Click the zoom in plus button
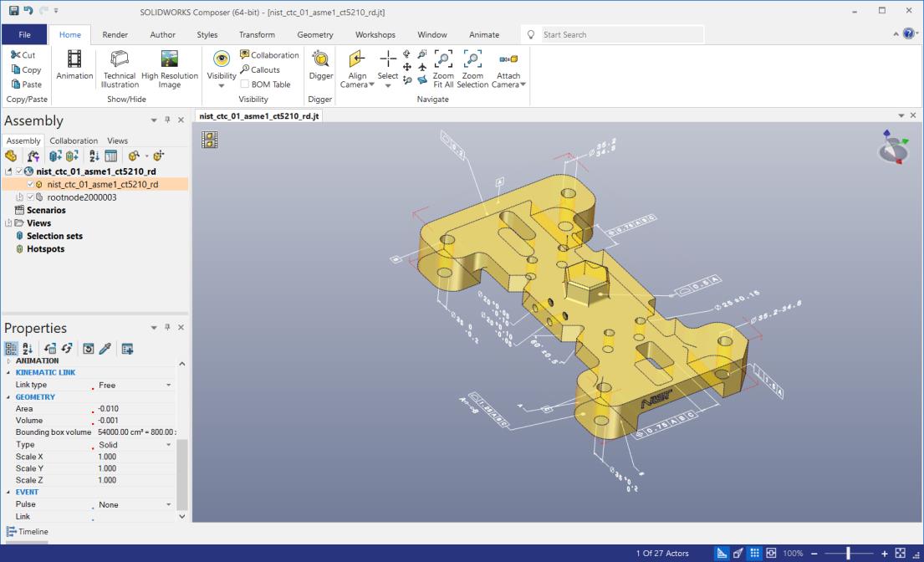The image size is (924, 562). (885, 553)
